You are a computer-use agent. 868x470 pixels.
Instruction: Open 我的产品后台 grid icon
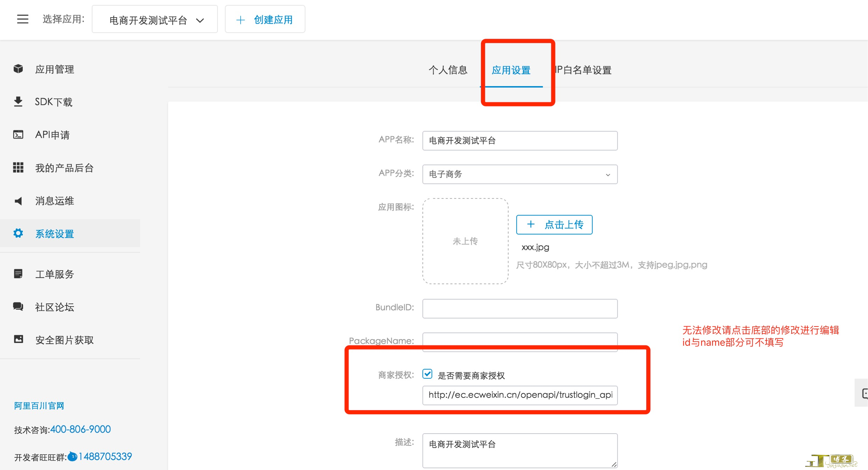point(18,168)
